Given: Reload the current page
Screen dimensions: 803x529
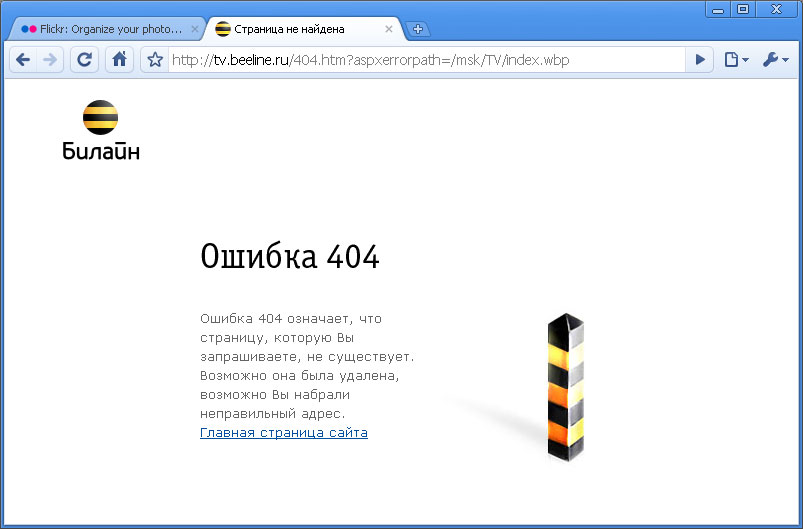Looking at the screenshot, I should pos(84,60).
